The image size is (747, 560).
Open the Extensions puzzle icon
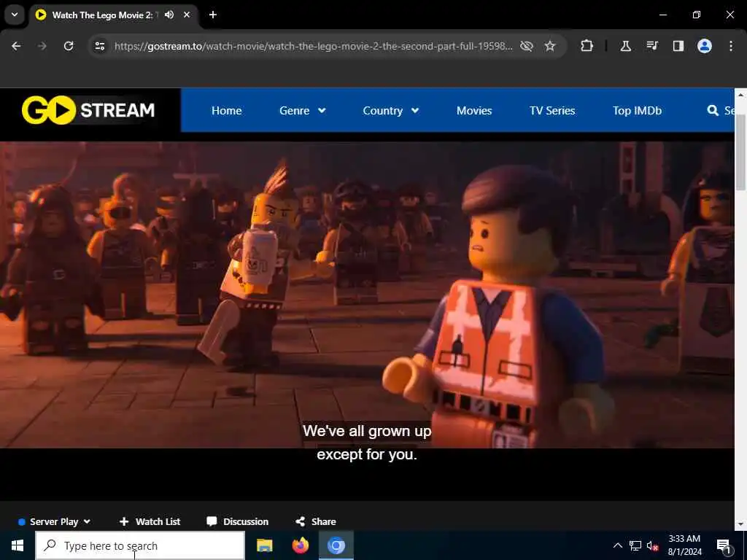coord(587,46)
